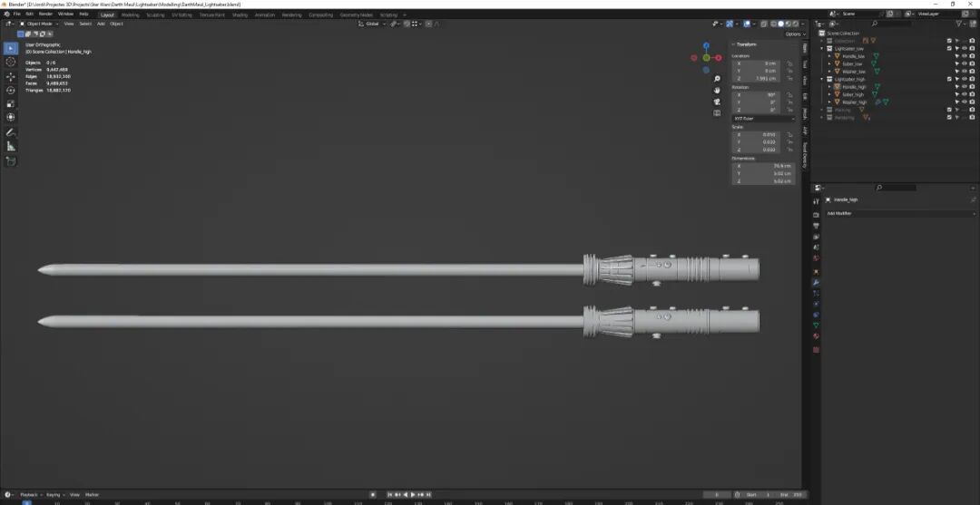Open the Render menu
Image resolution: width=980 pixels, height=505 pixels.
(45, 14)
